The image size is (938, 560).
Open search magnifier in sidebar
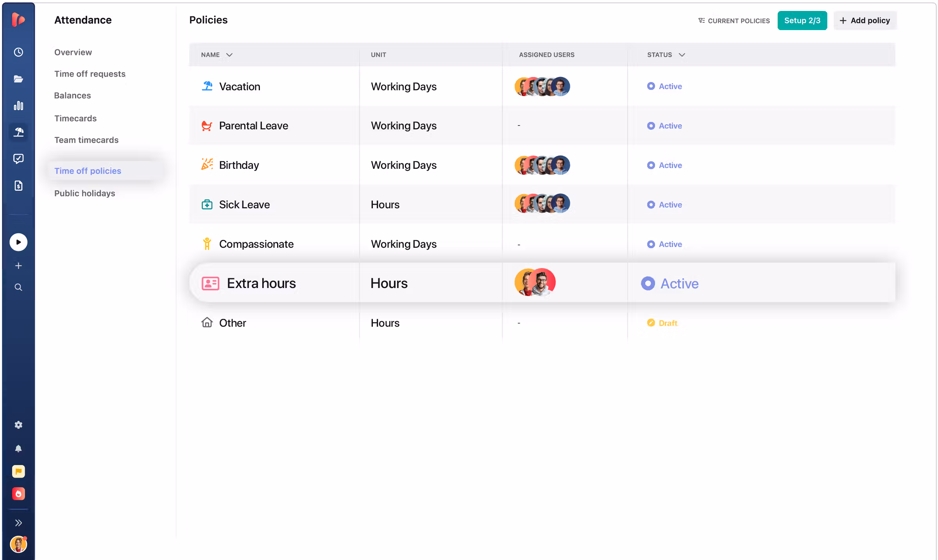point(18,287)
